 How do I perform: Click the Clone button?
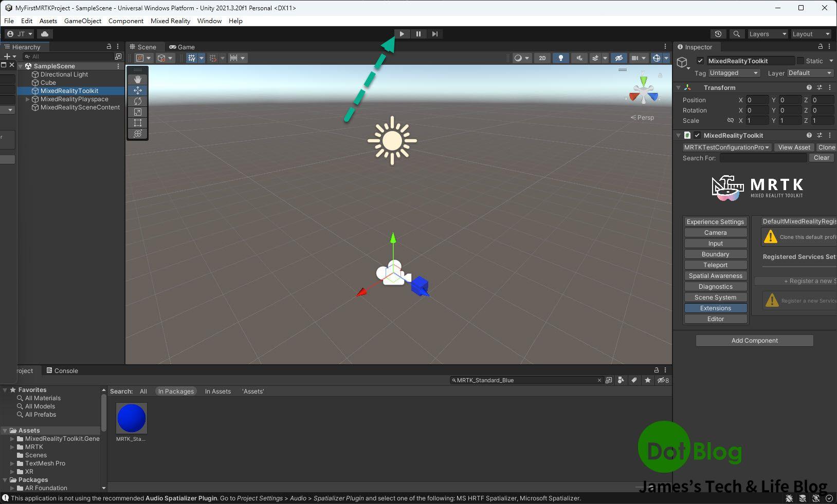tap(826, 147)
